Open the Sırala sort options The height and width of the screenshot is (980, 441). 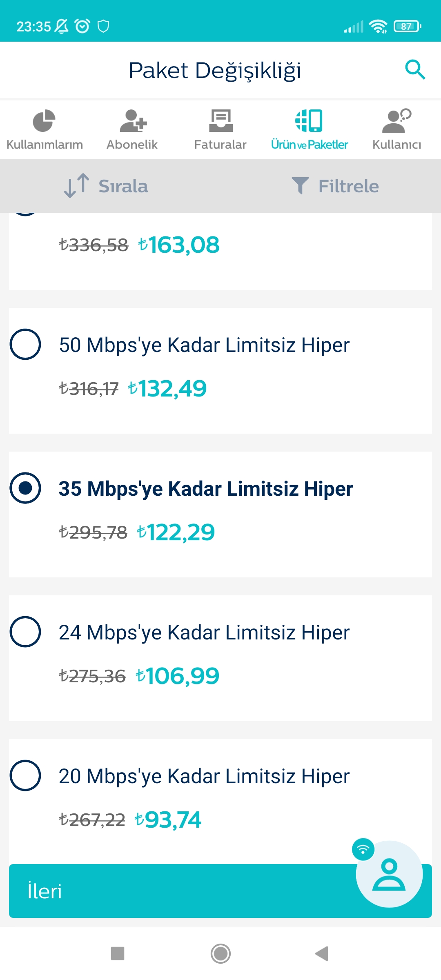[106, 186]
